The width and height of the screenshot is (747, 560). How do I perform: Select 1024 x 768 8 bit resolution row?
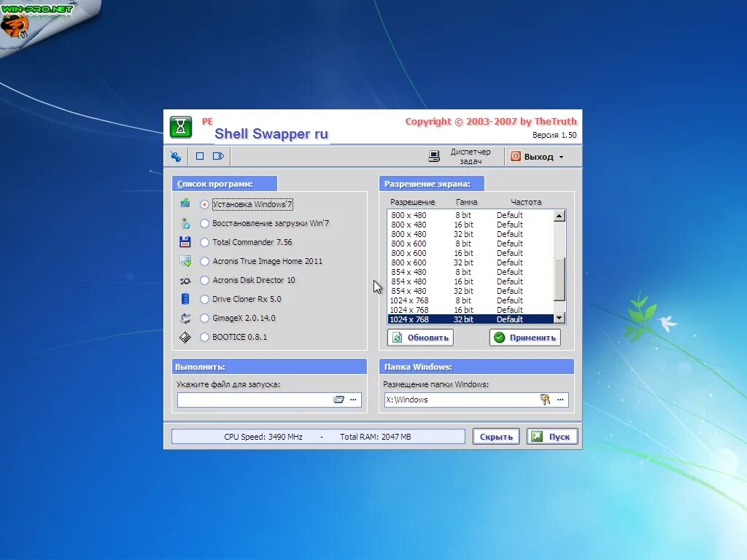coord(471,300)
